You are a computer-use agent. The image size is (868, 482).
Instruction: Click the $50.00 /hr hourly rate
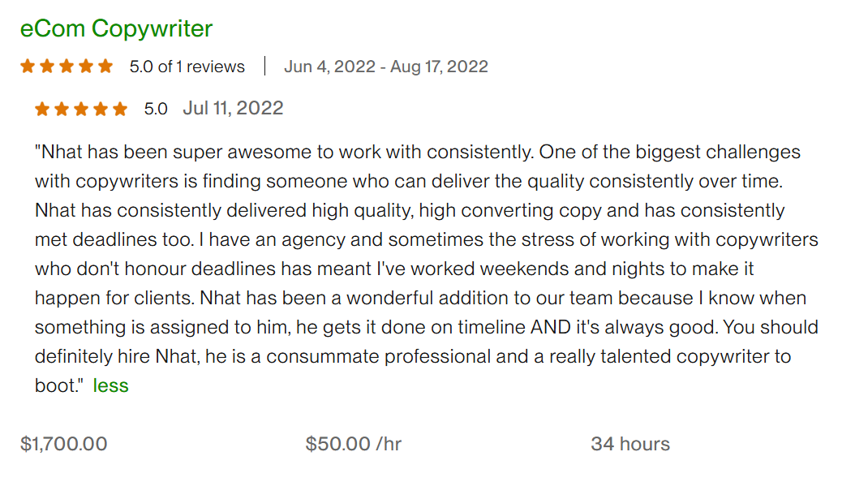point(353,444)
